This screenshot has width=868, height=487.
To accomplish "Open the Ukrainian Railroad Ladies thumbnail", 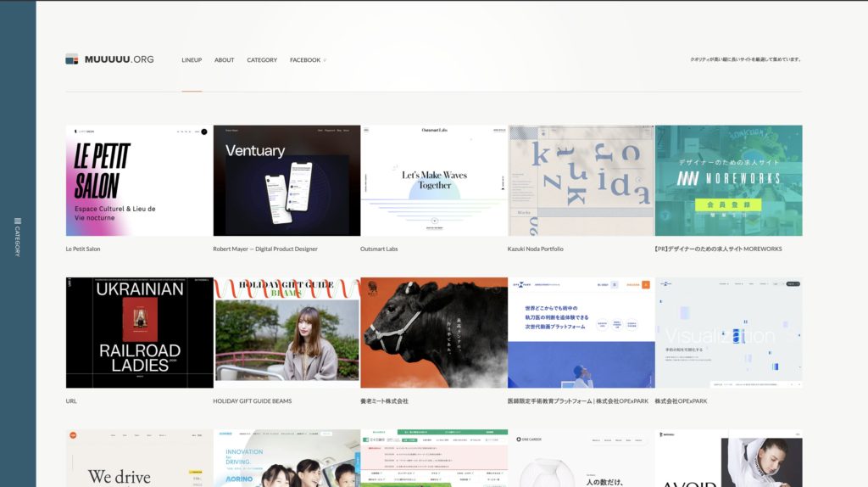I will [x=139, y=333].
